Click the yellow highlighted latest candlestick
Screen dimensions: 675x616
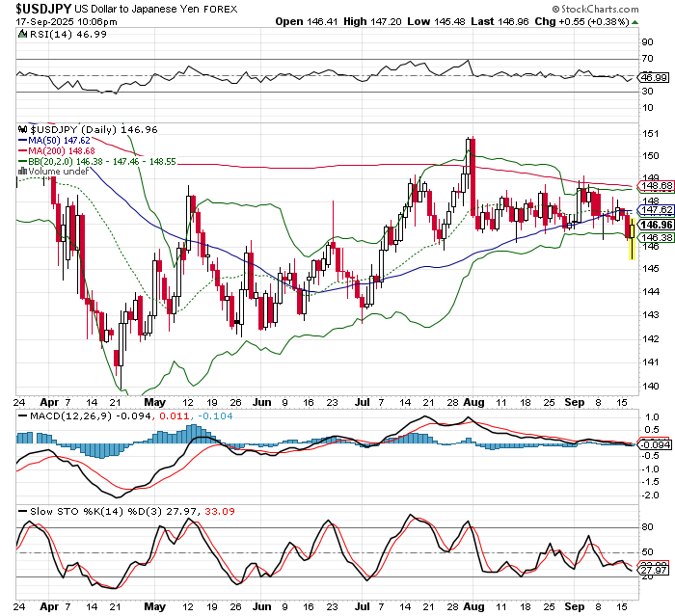point(632,237)
